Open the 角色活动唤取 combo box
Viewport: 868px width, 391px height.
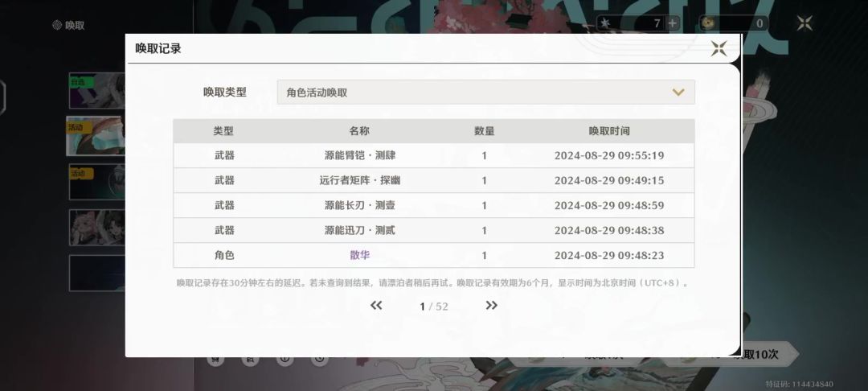click(x=485, y=92)
